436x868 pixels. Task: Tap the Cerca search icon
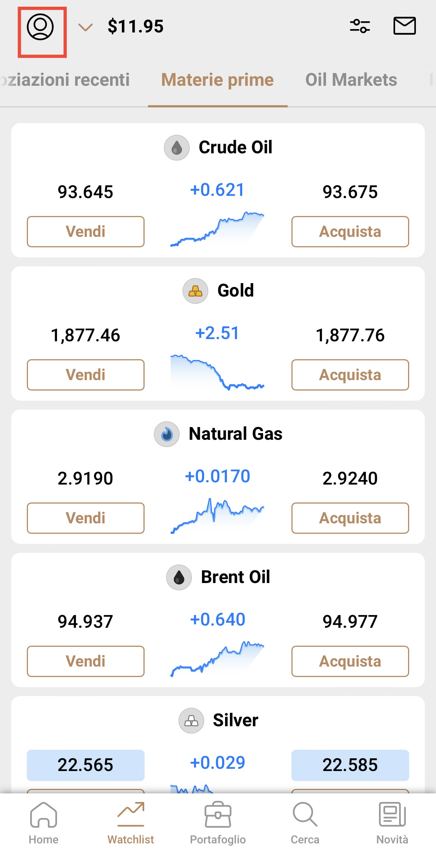pos(305,815)
